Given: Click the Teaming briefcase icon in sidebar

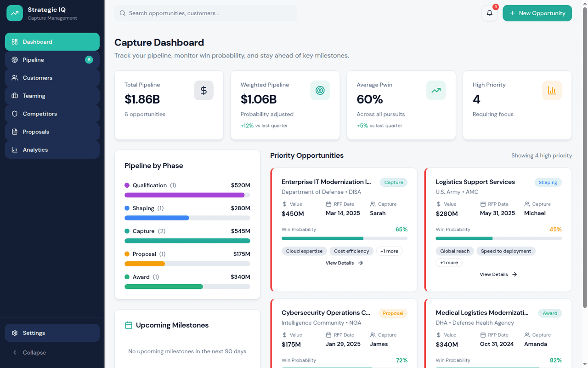Looking at the screenshot, I should point(15,96).
